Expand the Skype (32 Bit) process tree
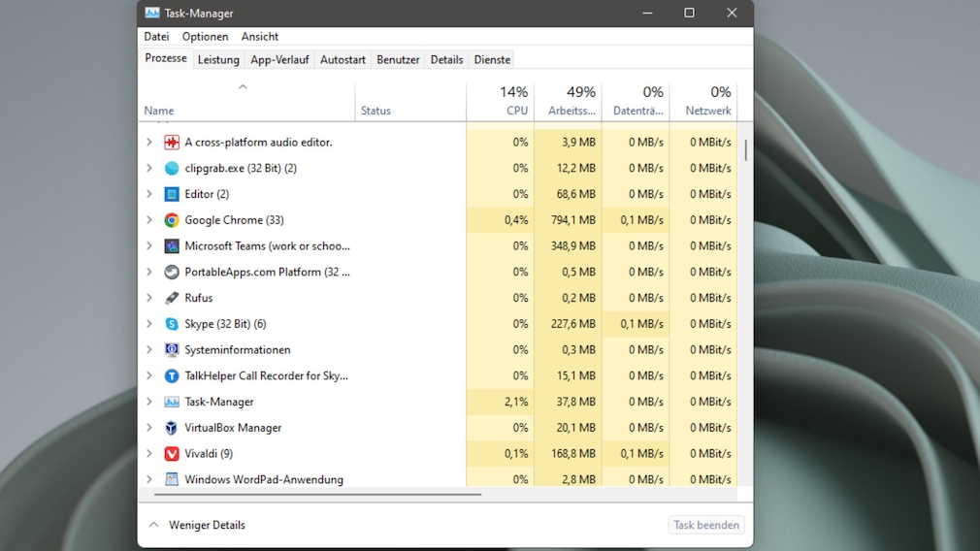 point(149,324)
